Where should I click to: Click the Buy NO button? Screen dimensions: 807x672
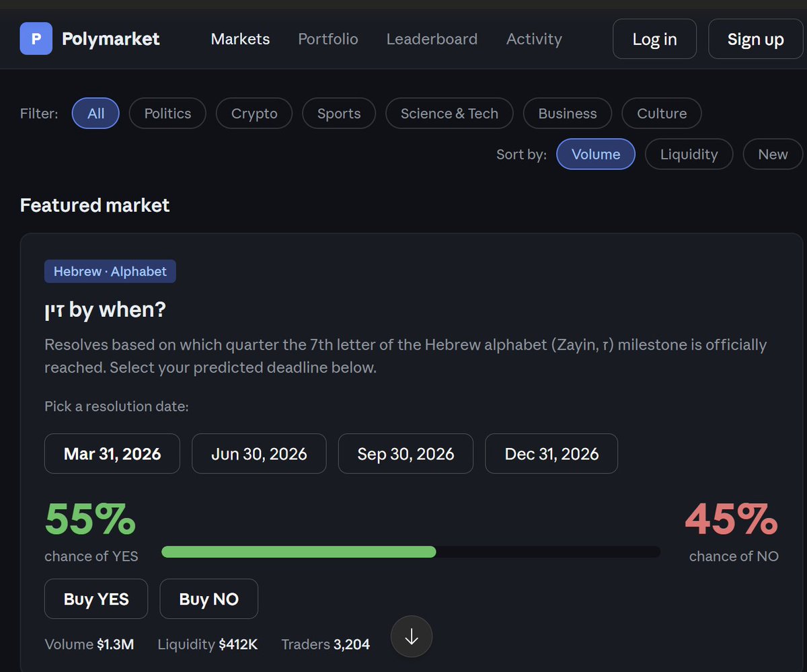(x=208, y=599)
